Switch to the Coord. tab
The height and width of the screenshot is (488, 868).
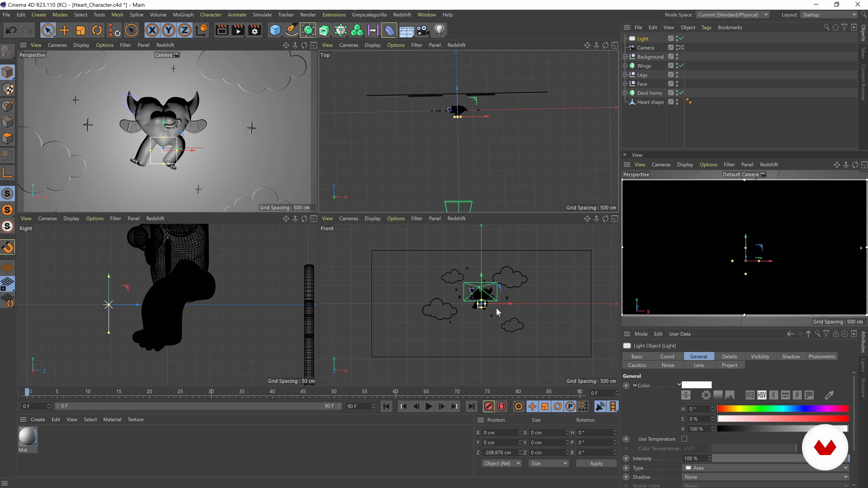click(668, 356)
